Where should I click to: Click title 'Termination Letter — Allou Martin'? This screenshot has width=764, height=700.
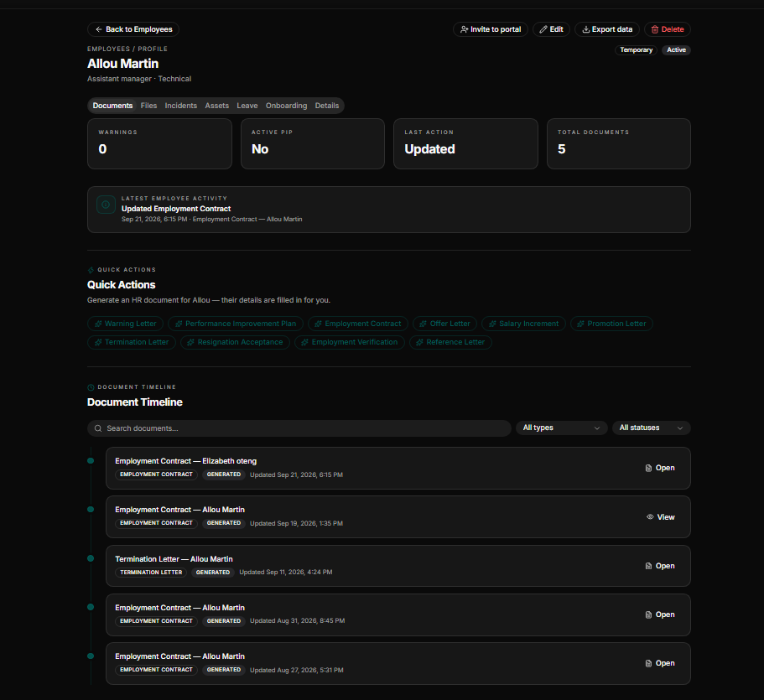coord(174,559)
